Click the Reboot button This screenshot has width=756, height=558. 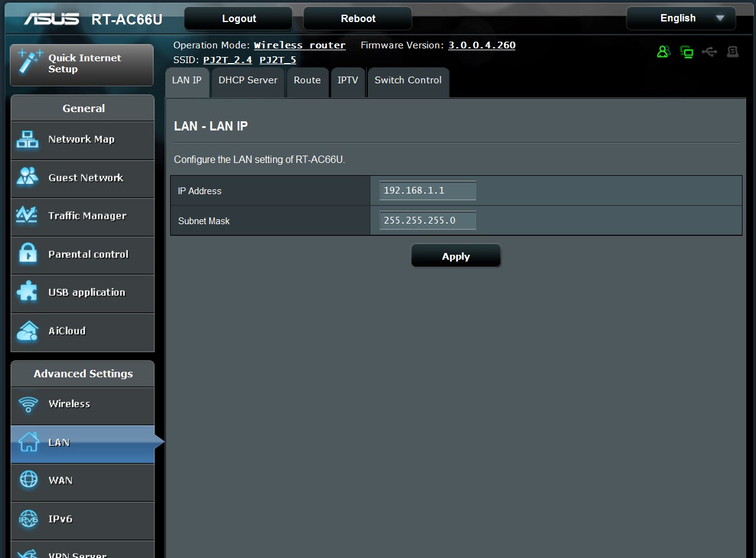[358, 18]
